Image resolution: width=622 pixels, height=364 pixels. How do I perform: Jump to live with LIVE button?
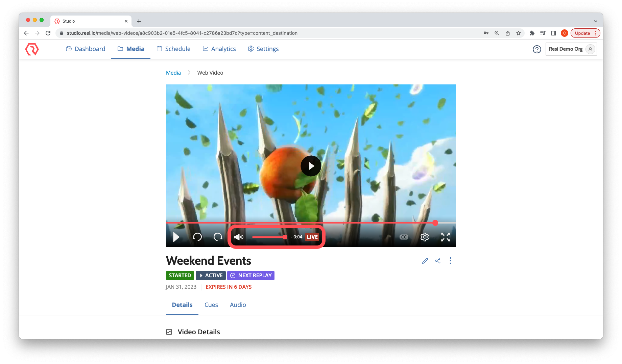[x=312, y=237]
